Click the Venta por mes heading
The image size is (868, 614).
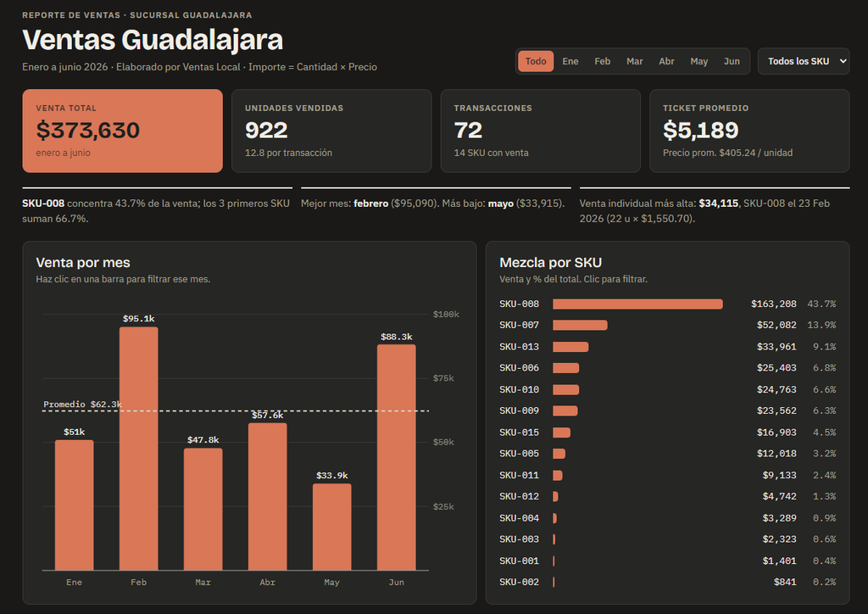pyautogui.click(x=83, y=262)
